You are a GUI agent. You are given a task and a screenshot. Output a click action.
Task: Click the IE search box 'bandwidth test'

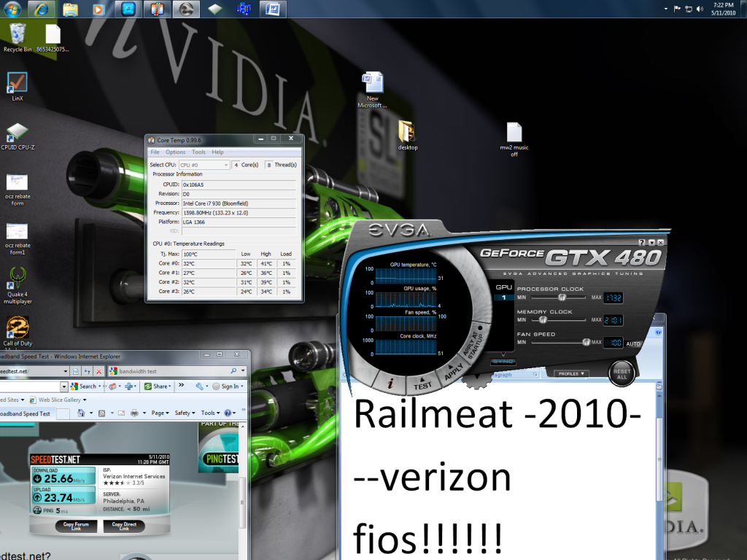click(169, 371)
